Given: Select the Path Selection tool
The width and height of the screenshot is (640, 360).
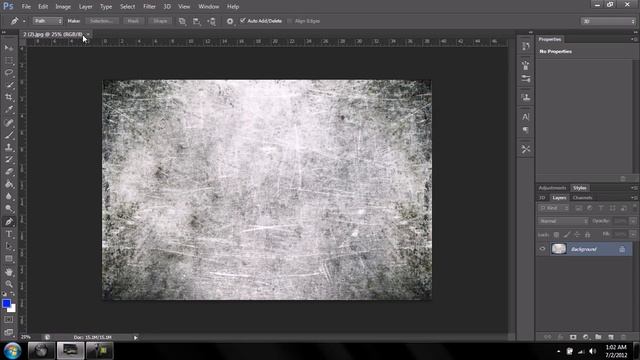Looking at the screenshot, I should tap(9, 247).
